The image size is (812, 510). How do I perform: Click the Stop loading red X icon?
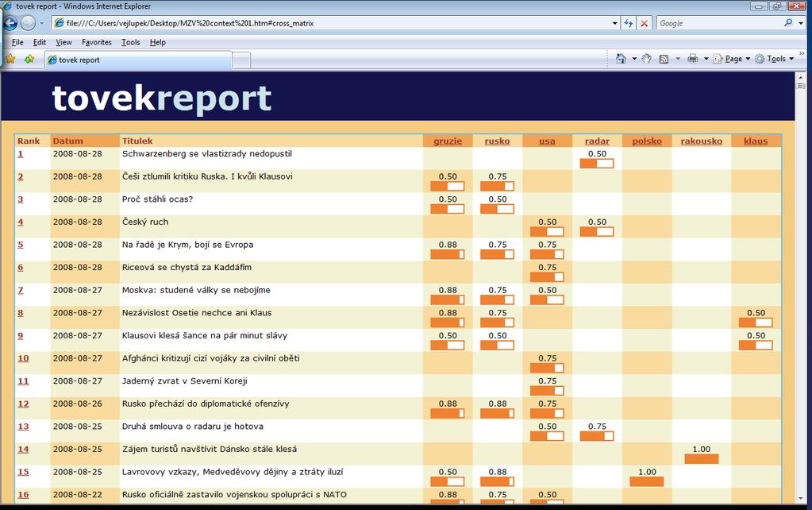pyautogui.click(x=645, y=23)
